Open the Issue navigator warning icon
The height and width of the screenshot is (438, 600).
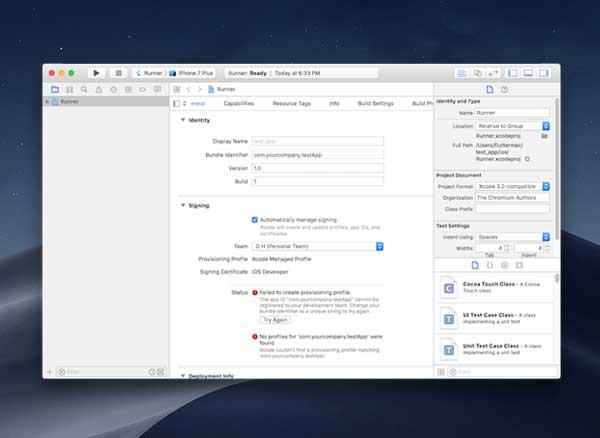(x=99, y=90)
